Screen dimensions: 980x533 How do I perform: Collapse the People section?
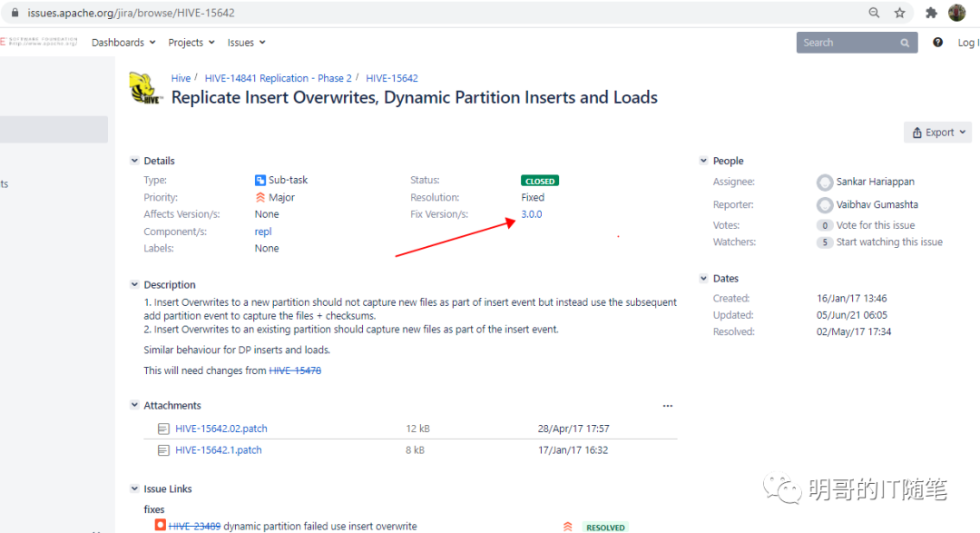tap(704, 161)
